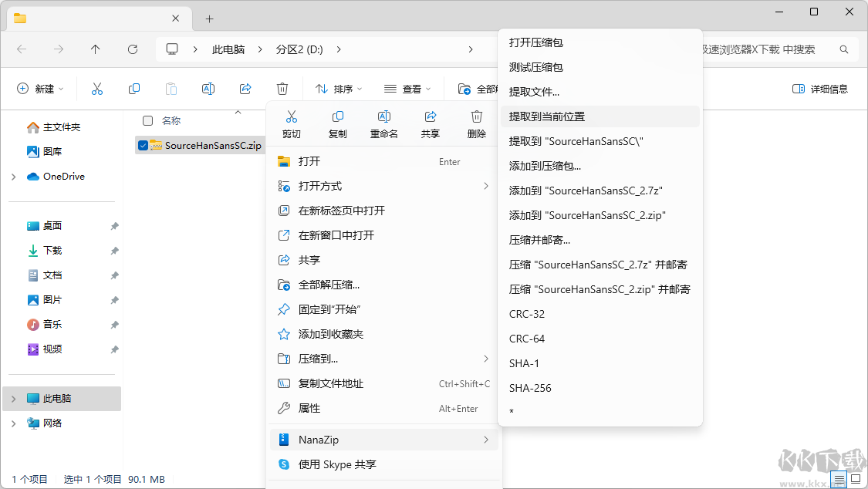Click the toolbar Cut scissors icon
Screen dimensions: 868x489
point(97,89)
